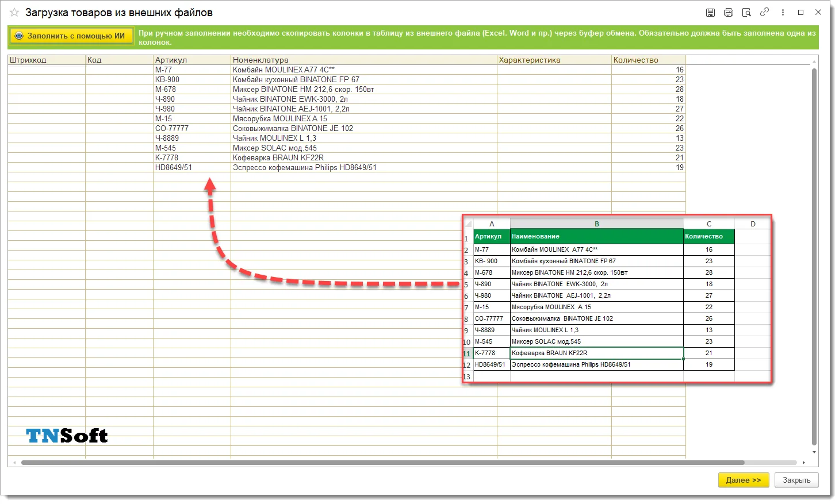
Task: Maximize the Загрузка товаров window
Action: point(800,12)
